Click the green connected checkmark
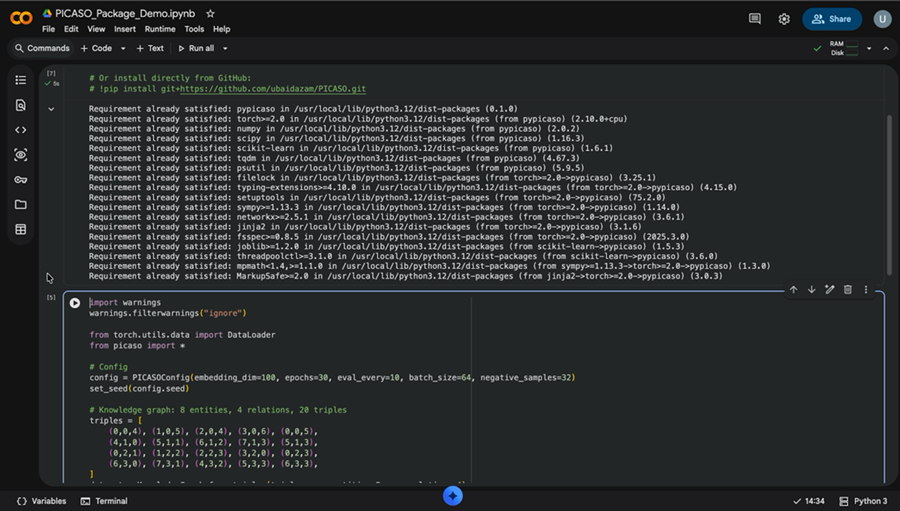Screen dimensions: 900x511 pyautogui.click(x=817, y=49)
